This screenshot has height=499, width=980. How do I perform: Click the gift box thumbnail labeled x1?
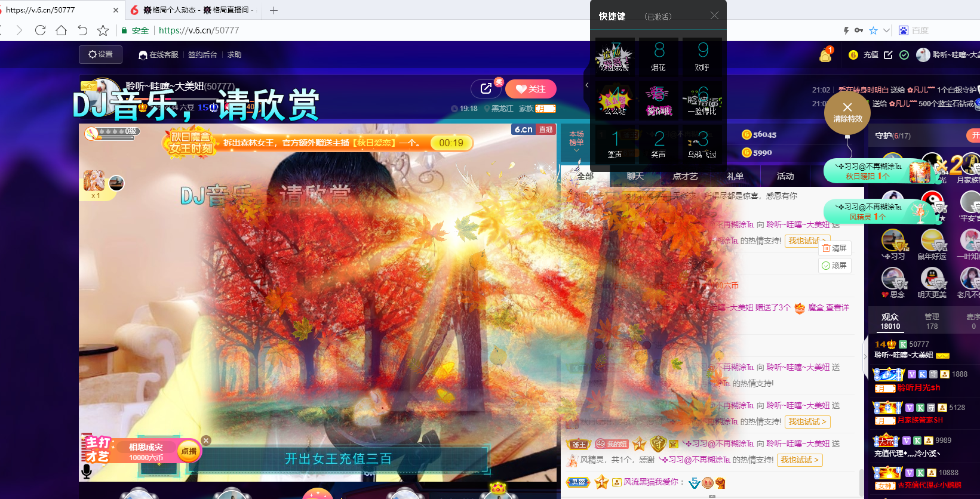94,180
